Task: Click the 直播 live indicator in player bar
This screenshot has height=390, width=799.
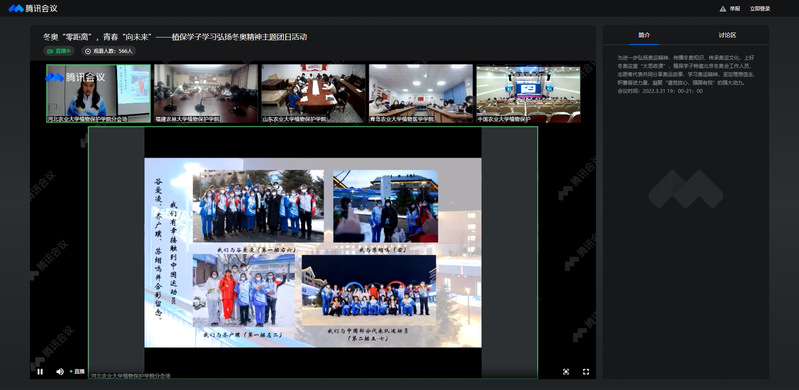Action: [x=77, y=372]
